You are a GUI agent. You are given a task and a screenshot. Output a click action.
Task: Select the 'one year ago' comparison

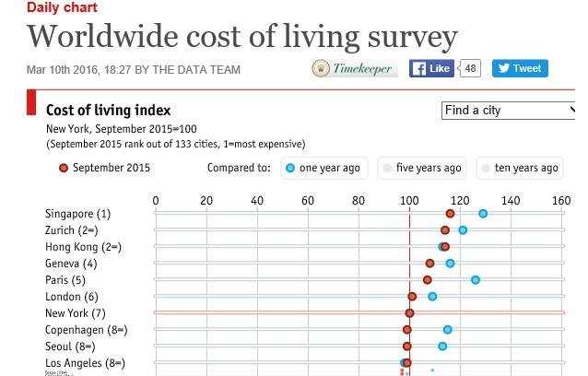tap(323, 168)
